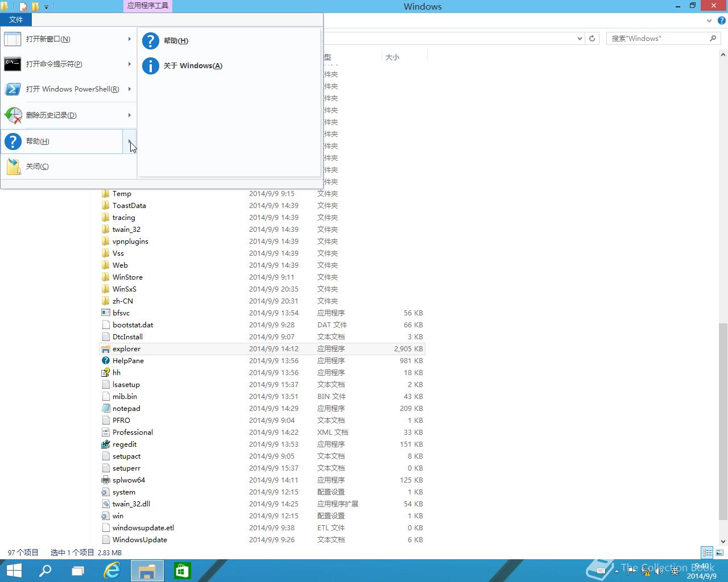Select the WindowsUpdate text document
Screen dimensions: 728x582
tap(262, 540)
